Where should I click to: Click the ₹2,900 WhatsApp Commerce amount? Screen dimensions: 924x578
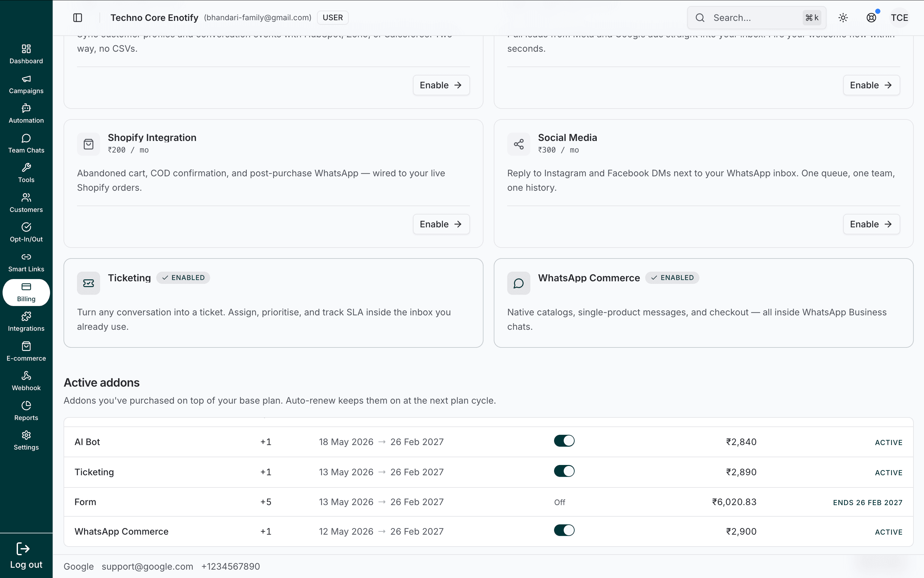pyautogui.click(x=741, y=531)
